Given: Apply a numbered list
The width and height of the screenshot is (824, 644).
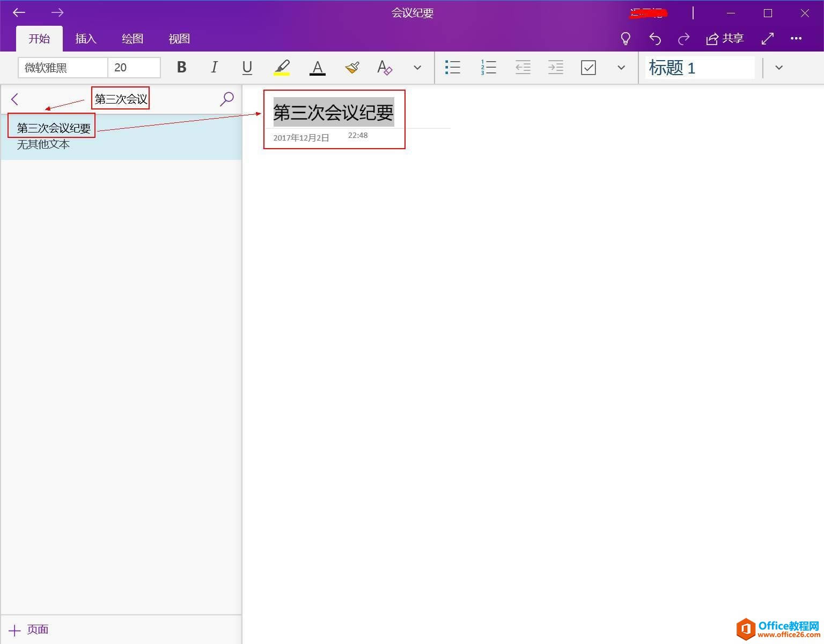Looking at the screenshot, I should [488, 68].
